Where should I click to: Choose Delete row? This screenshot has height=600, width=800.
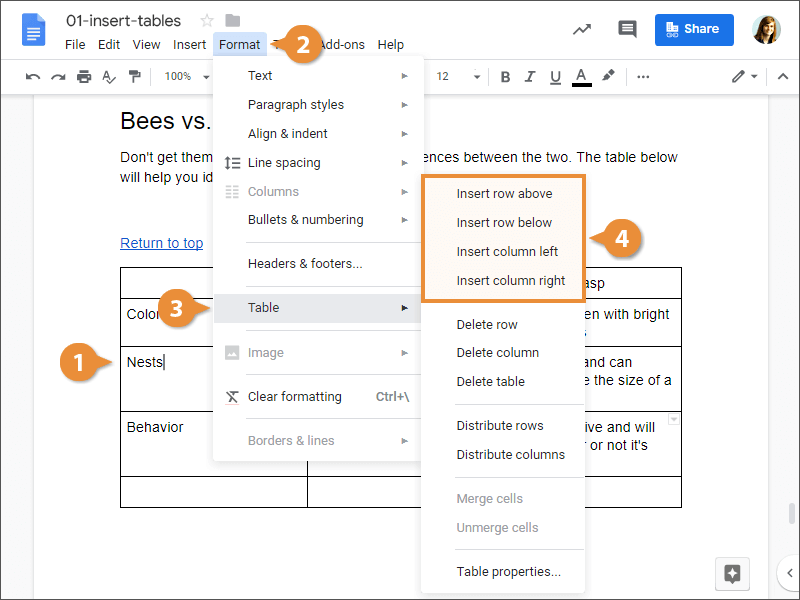tap(503, 324)
